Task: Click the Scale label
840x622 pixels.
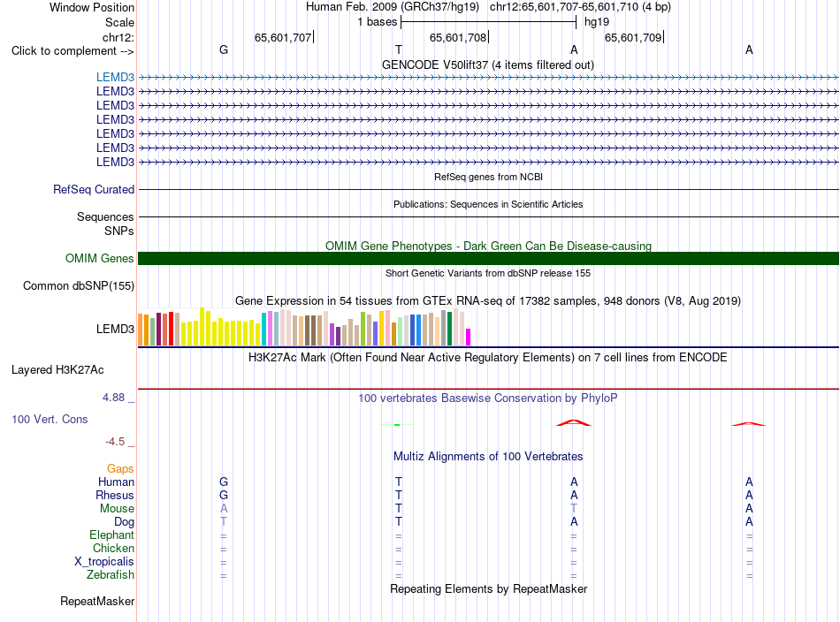Action: click(119, 22)
